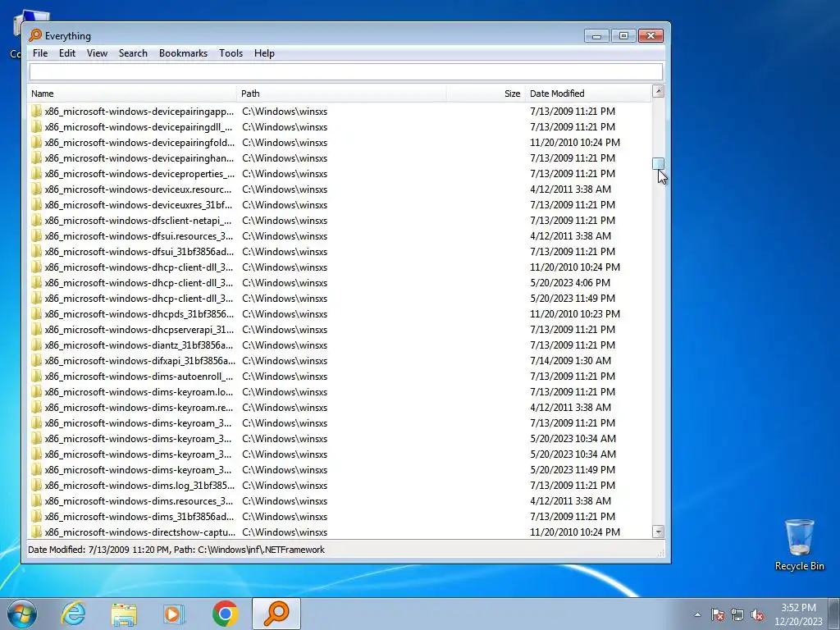
Task: Show hidden tray icons arrow
Action: (x=697, y=614)
